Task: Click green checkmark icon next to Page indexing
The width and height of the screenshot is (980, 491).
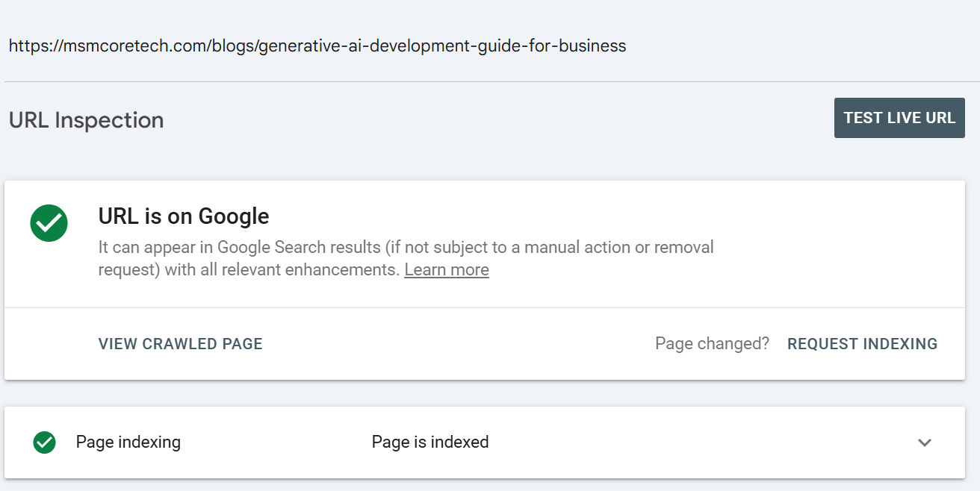Action: (x=45, y=442)
